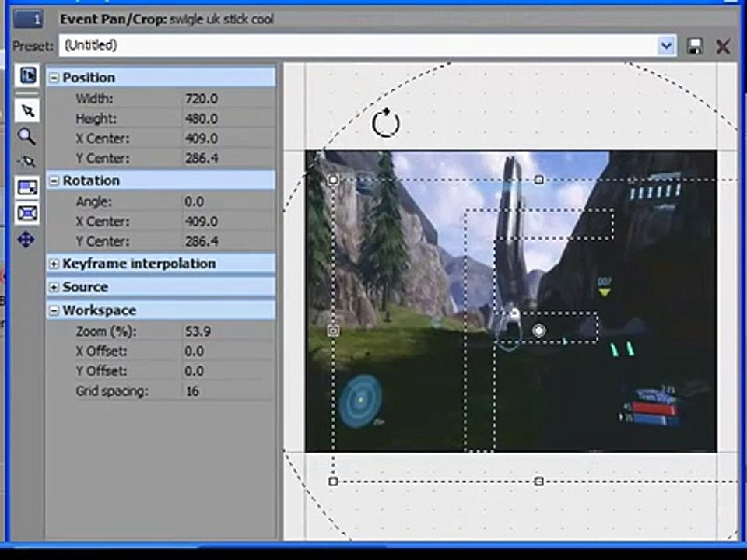Viewport: 747px width, 560px height.
Task: Click the Height value 480.0
Action: pos(201,118)
